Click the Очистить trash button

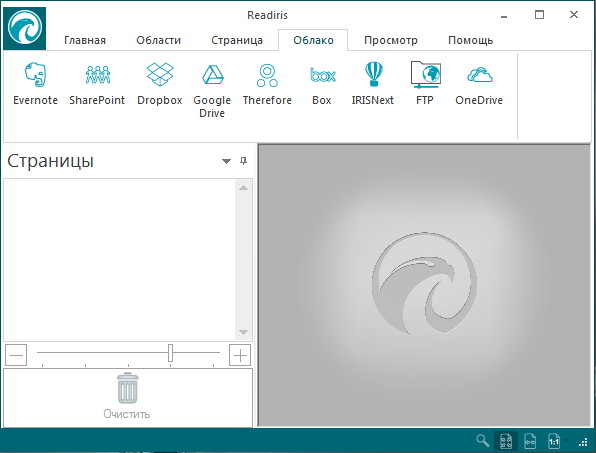(x=127, y=396)
